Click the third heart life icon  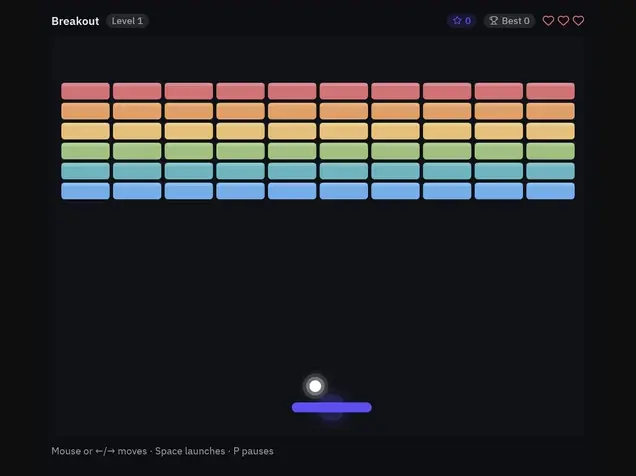pos(578,21)
